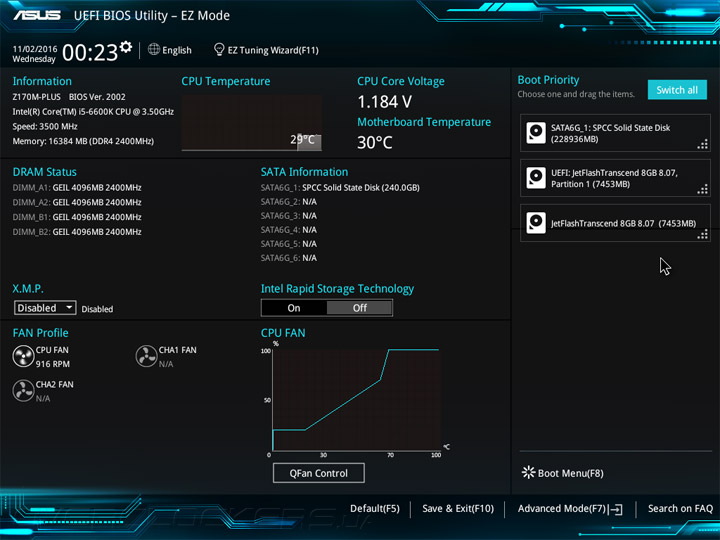Select the SATA6G_1 SPCC disk icon
This screenshot has height=540, width=720.
536,133
